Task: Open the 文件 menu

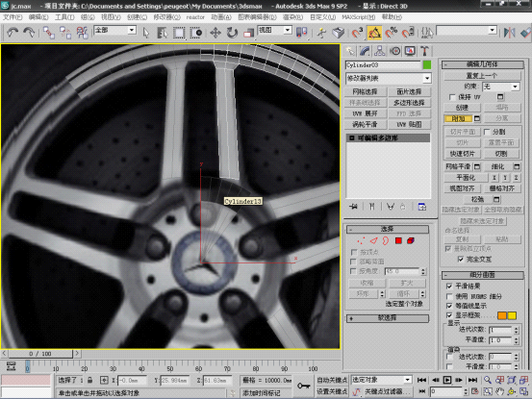Action: 13,17
